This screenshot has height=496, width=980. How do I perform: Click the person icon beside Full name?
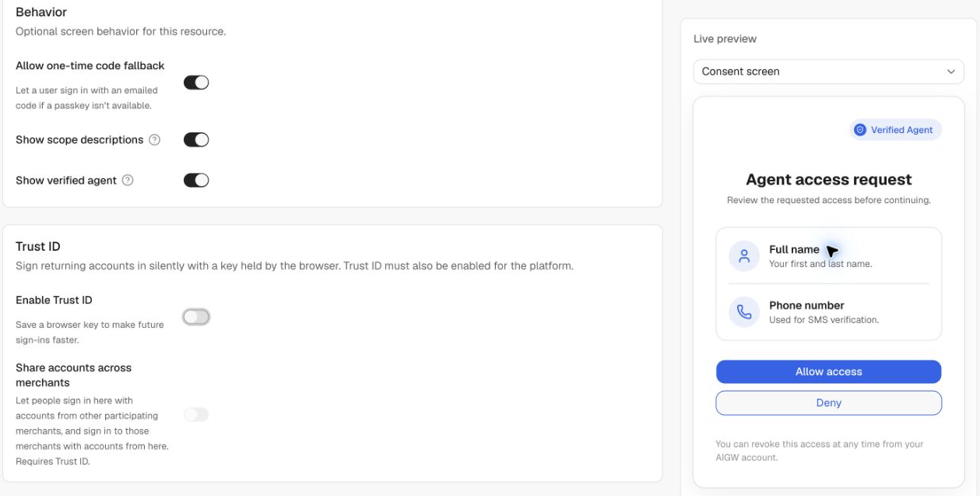[x=744, y=256]
